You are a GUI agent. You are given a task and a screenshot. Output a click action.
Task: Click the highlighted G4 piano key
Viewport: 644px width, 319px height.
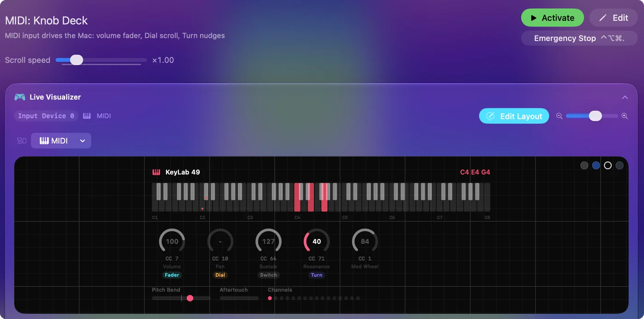click(x=325, y=205)
